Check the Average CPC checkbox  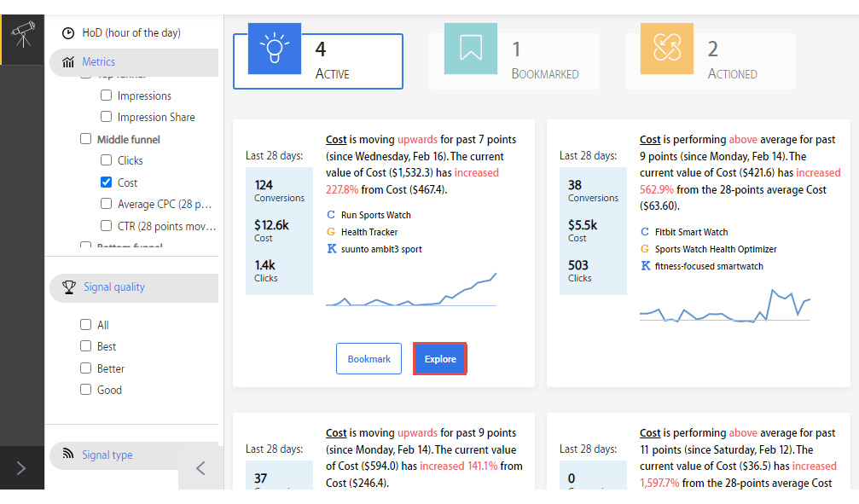[x=107, y=204]
